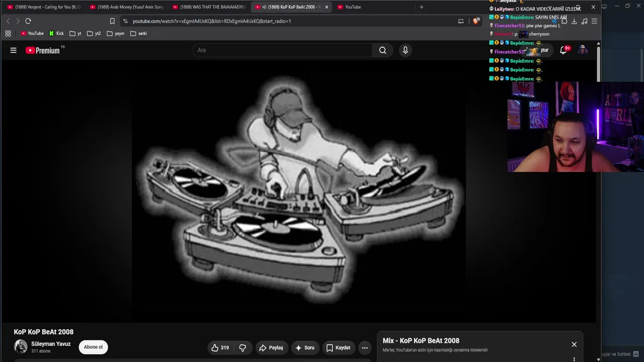644x362 pixels.
Task: Open the YouTube guide hamburger menu
Action: coord(14,50)
